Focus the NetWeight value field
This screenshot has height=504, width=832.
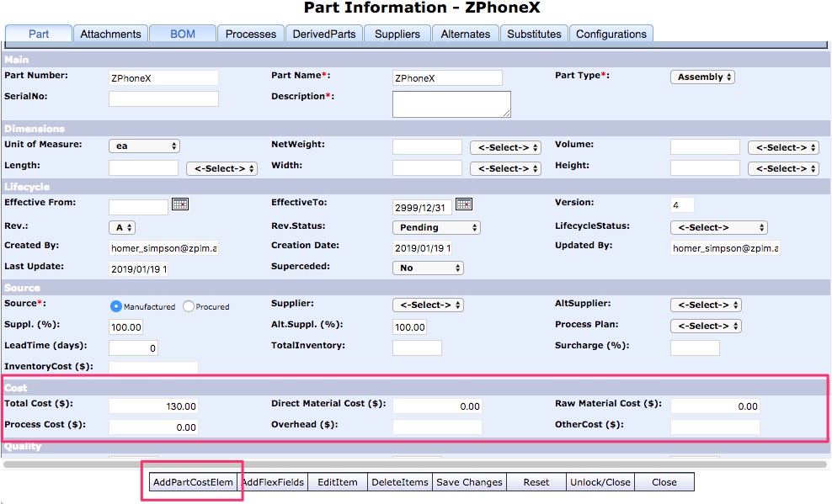427,146
